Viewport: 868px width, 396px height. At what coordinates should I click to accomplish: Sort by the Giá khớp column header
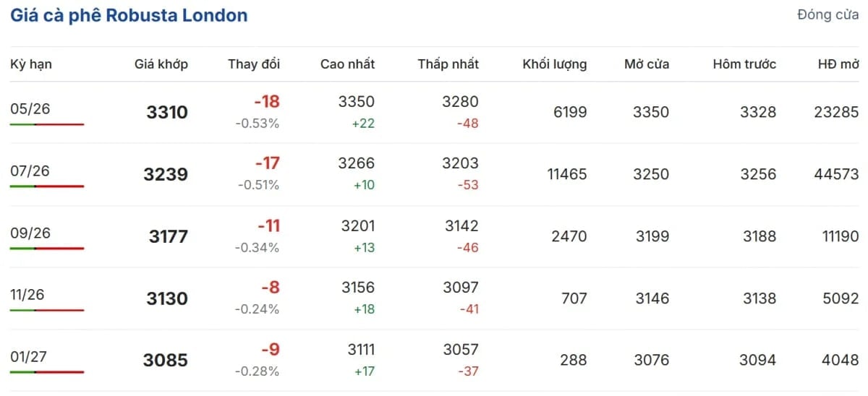coord(161,64)
